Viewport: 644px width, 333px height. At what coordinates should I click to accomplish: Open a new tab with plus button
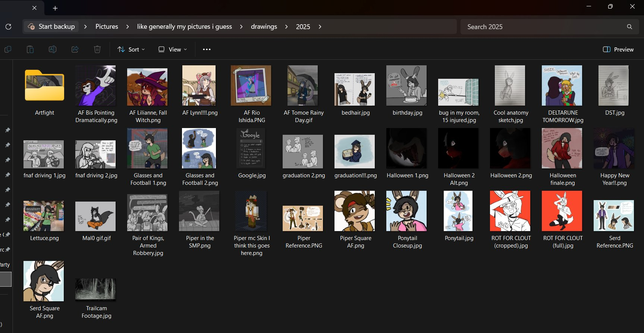pos(55,8)
